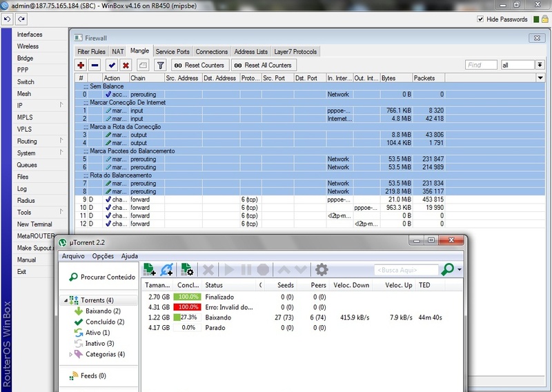Viewport: 552px width, 392px height.
Task: Click green 100.0% Finalizado progress bar
Action: [x=187, y=297]
